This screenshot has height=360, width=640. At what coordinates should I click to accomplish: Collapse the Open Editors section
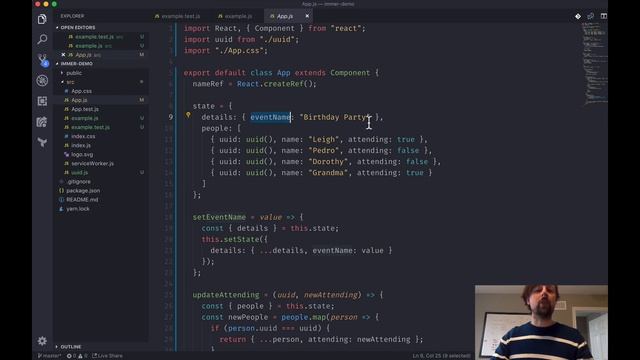click(78, 27)
